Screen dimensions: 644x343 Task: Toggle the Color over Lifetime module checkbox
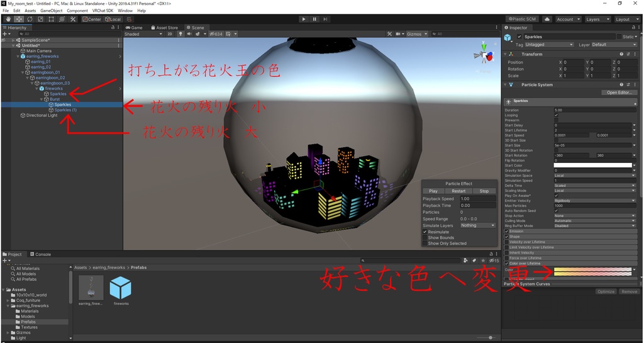[506, 263]
